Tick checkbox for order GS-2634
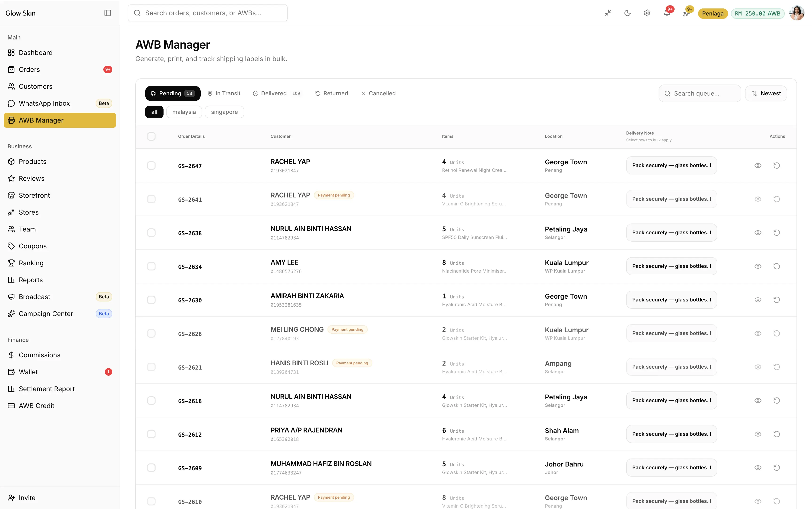This screenshot has width=812, height=509. pyautogui.click(x=151, y=266)
